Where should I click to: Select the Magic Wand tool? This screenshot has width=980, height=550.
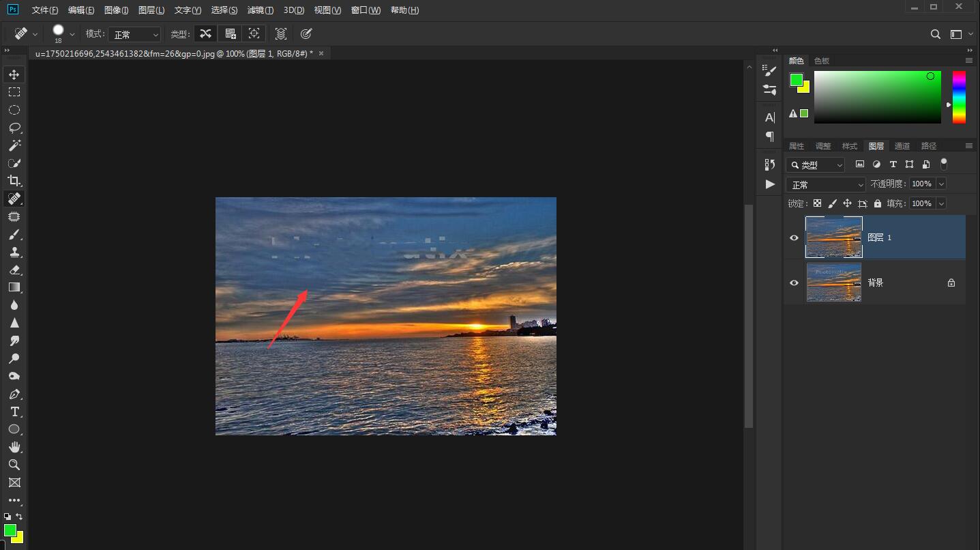tap(14, 145)
